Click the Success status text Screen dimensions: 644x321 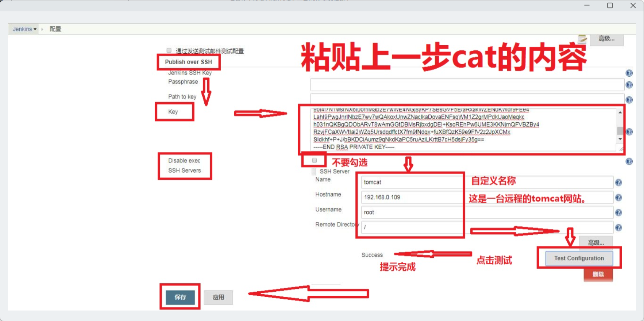[372, 255]
